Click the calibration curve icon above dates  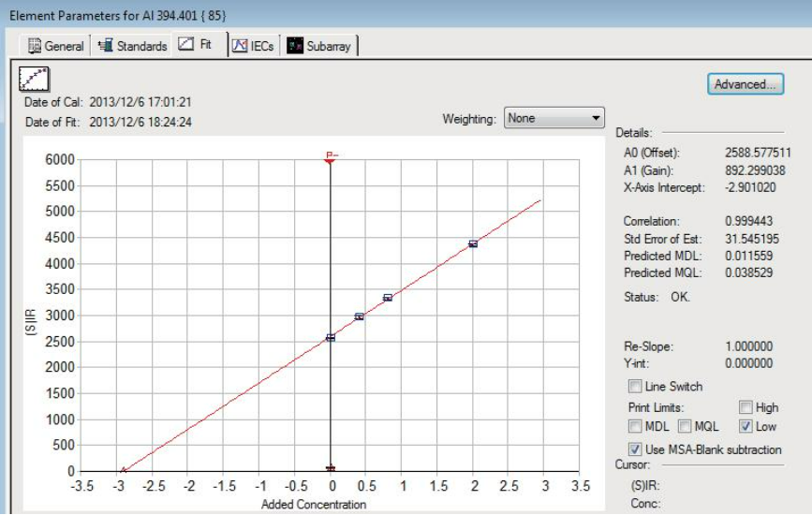pyautogui.click(x=34, y=78)
